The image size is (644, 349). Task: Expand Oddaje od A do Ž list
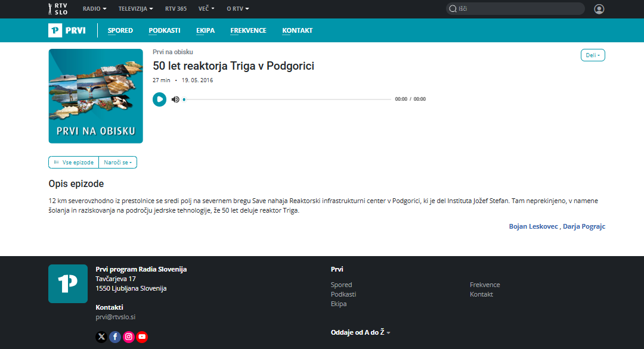(360, 332)
